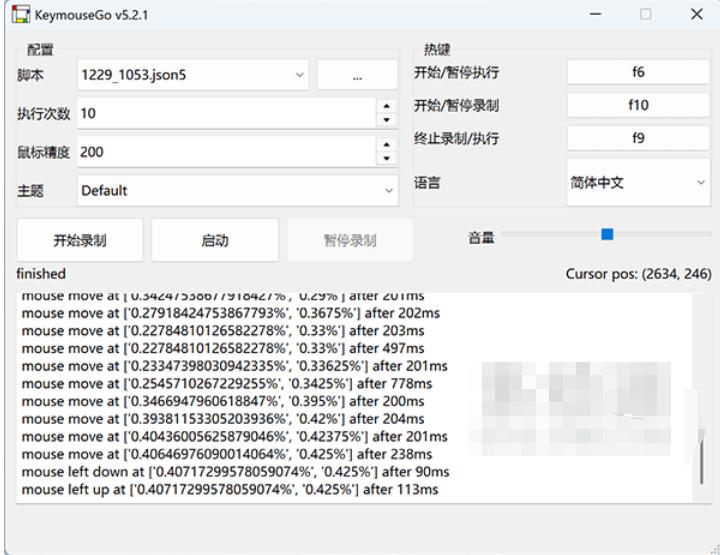Click log line ending 'after 778ms'
Viewport: 720px width, 555px height.
point(227,384)
